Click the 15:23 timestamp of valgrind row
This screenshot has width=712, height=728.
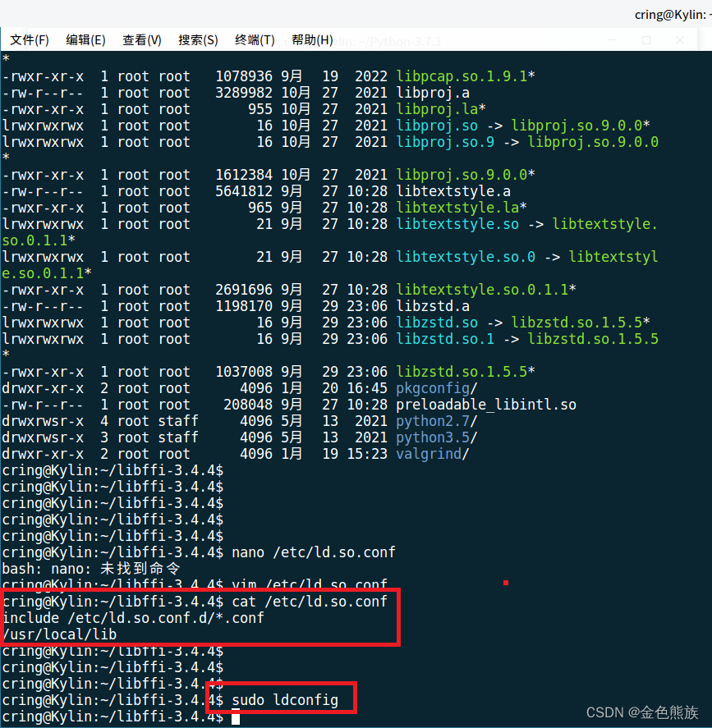(367, 454)
